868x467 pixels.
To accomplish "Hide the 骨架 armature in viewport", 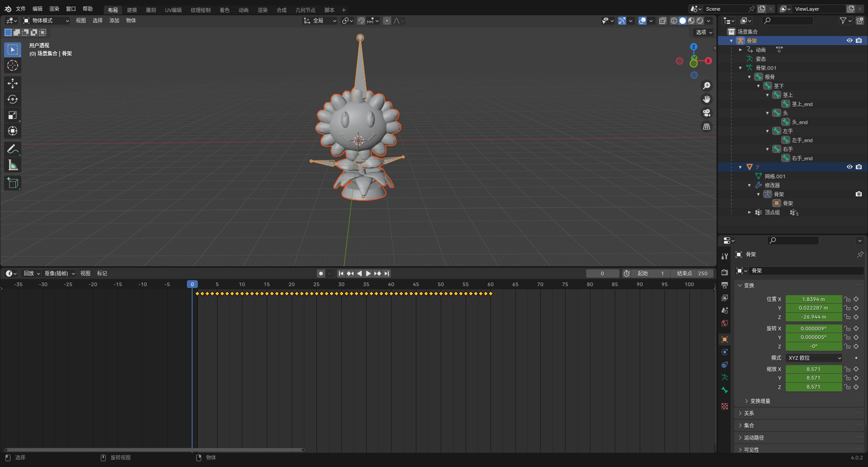I will [x=849, y=41].
